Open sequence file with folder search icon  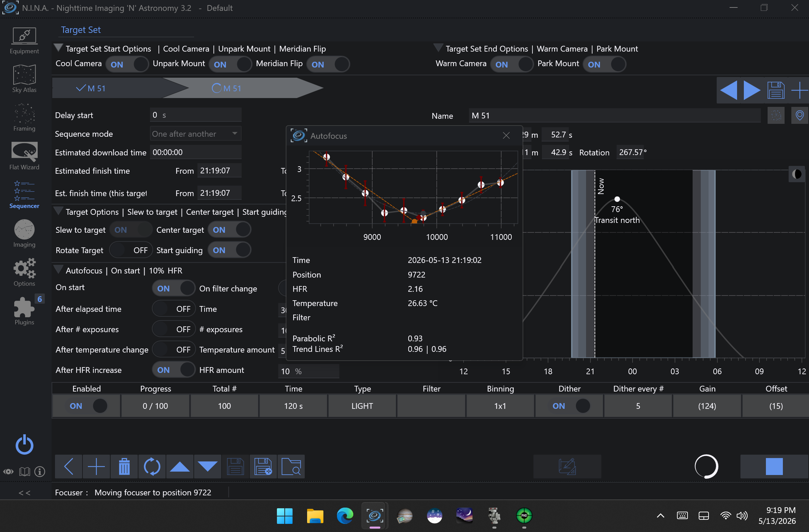click(291, 467)
